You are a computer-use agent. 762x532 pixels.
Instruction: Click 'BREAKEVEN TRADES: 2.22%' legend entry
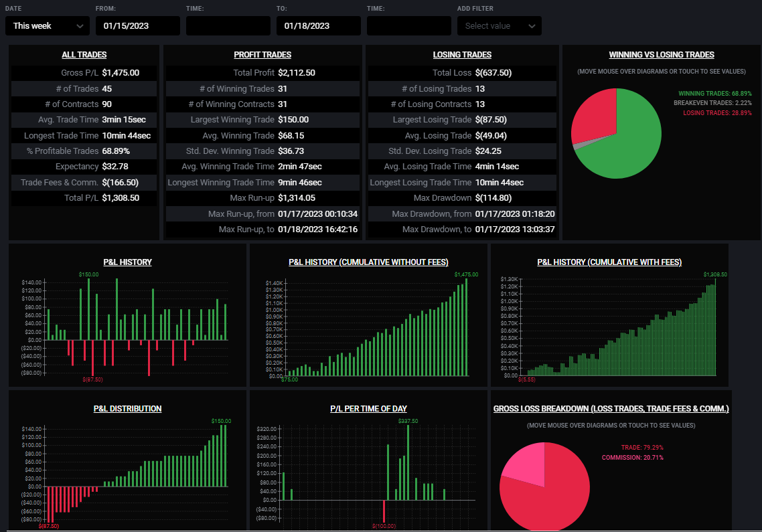712,103
